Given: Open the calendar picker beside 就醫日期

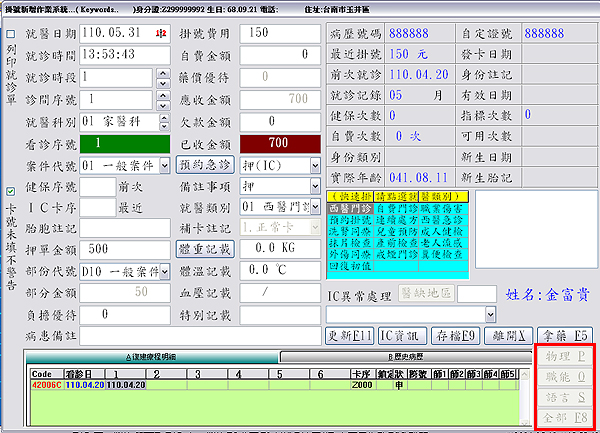Looking at the screenshot, I should (x=161, y=33).
